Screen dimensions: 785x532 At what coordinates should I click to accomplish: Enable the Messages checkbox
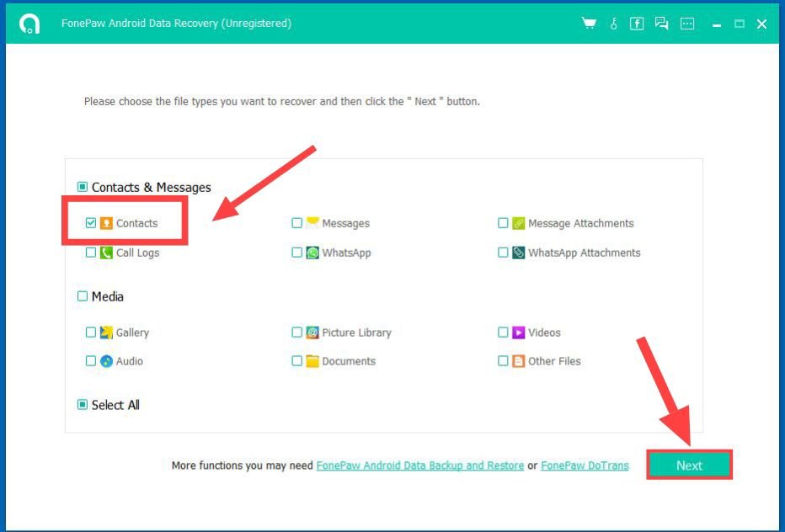click(x=296, y=223)
